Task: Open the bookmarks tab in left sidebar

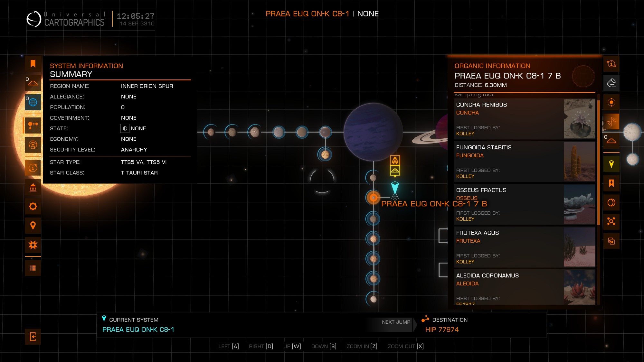Action: tap(33, 64)
